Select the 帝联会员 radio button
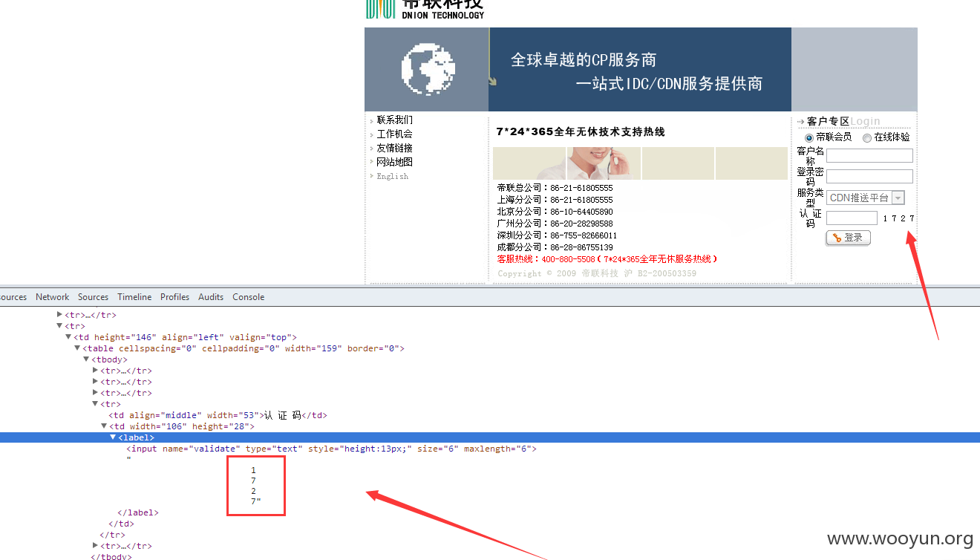This screenshot has height=560, width=980. (809, 138)
